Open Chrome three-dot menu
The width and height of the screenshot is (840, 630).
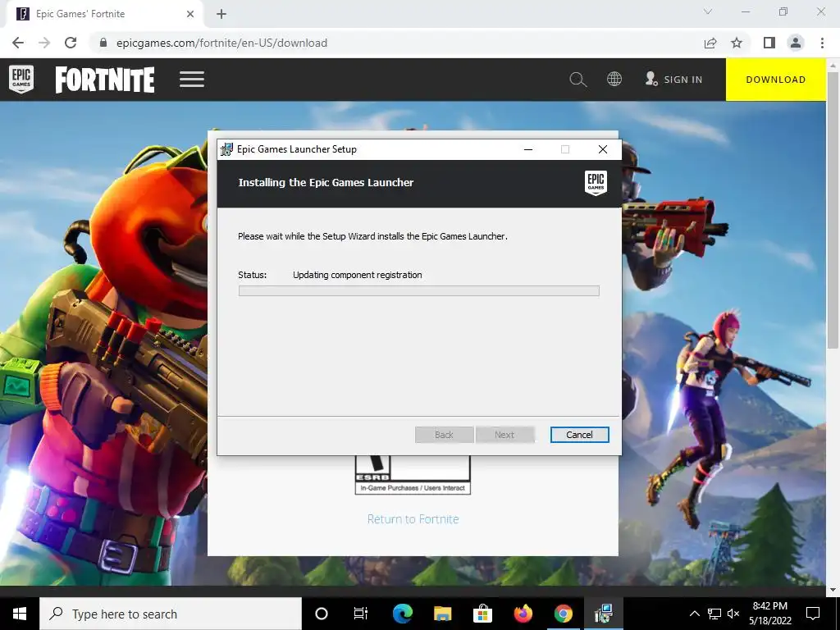[822, 43]
